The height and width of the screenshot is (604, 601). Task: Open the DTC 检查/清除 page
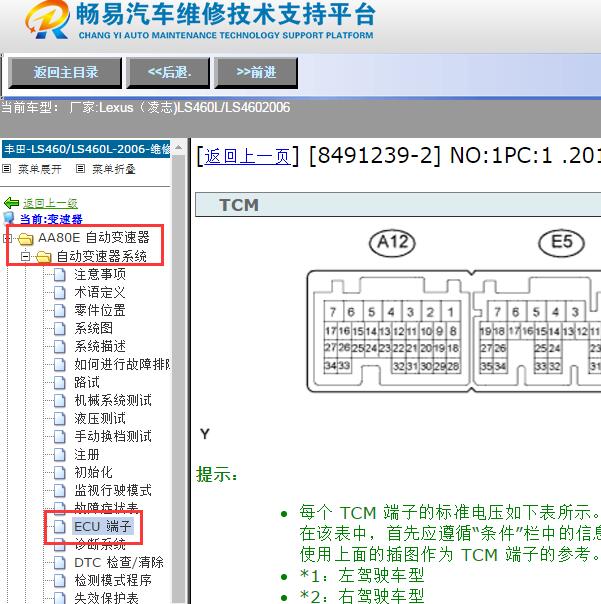tap(119, 563)
